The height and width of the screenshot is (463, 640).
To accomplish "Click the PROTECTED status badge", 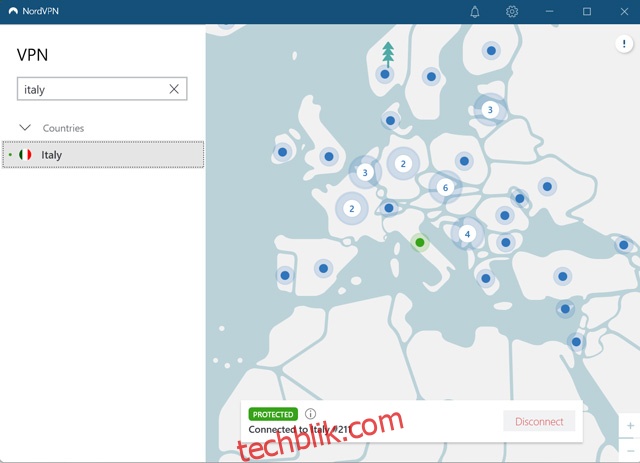I will (273, 414).
